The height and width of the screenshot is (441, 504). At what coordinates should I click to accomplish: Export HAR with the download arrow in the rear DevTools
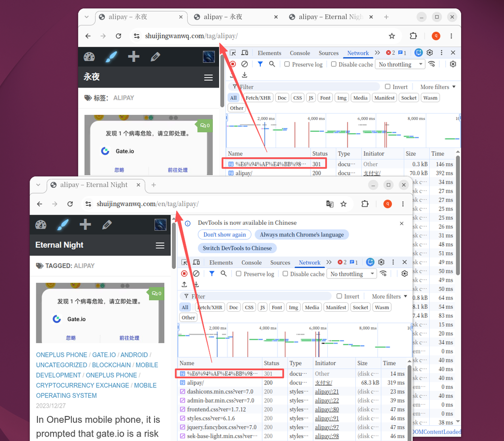[245, 75]
